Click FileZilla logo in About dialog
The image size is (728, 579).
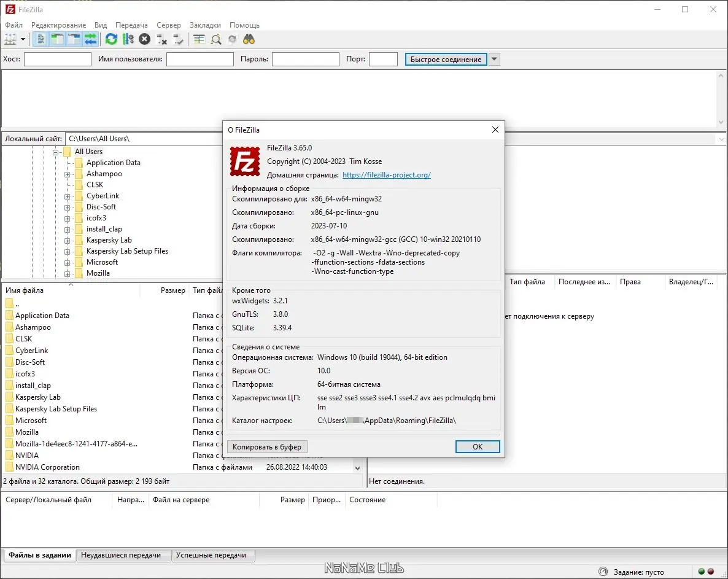pyautogui.click(x=245, y=161)
